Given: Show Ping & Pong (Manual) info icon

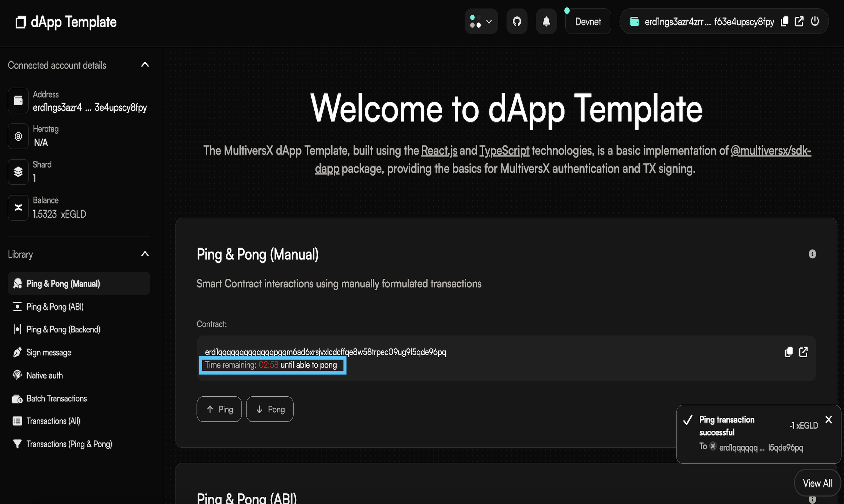Looking at the screenshot, I should point(812,254).
